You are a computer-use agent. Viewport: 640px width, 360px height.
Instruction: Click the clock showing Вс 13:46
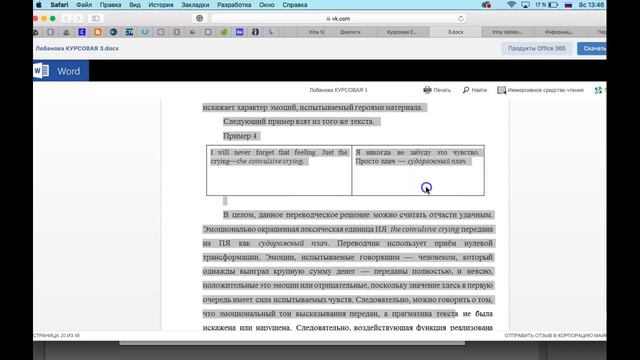(x=591, y=5)
